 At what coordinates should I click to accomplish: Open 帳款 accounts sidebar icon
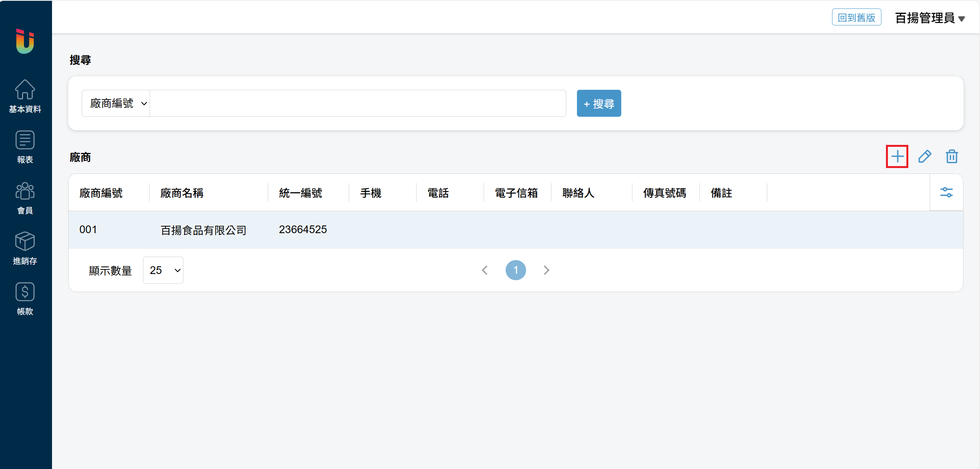point(25,299)
